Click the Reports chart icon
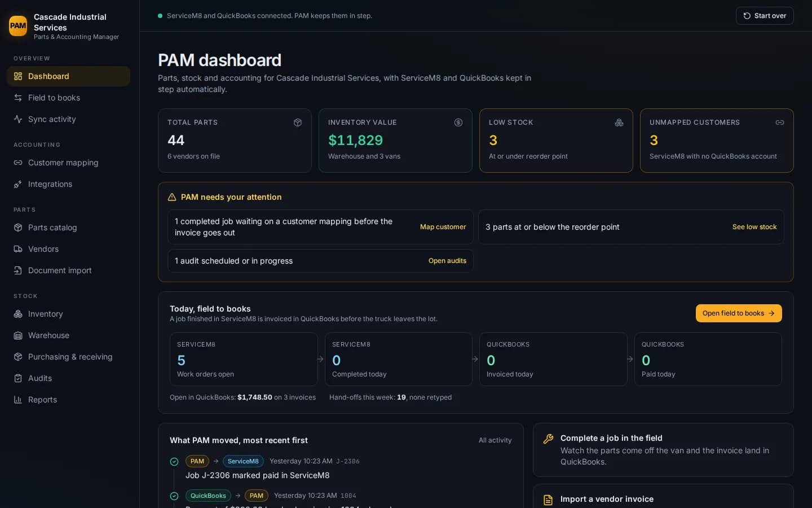 point(18,400)
